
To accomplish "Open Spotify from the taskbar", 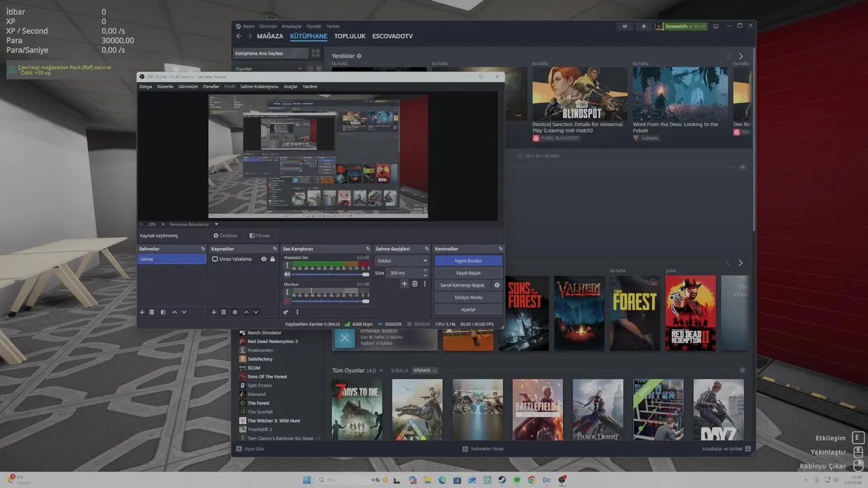I will [x=517, y=480].
